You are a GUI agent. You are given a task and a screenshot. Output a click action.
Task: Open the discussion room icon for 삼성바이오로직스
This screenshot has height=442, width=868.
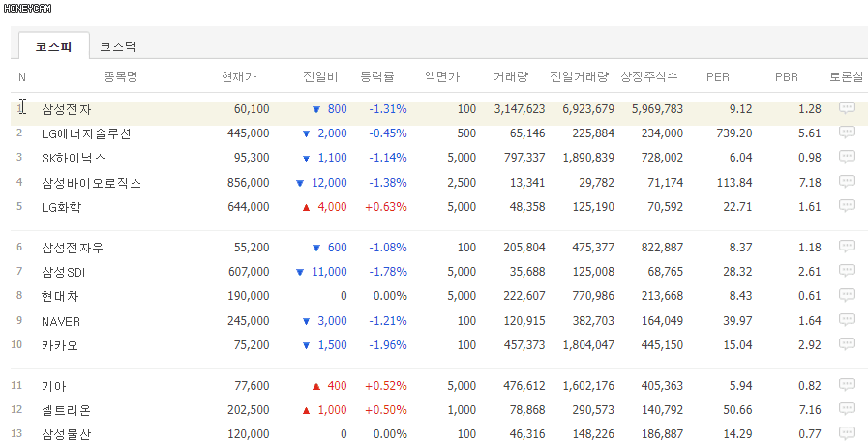tap(847, 182)
